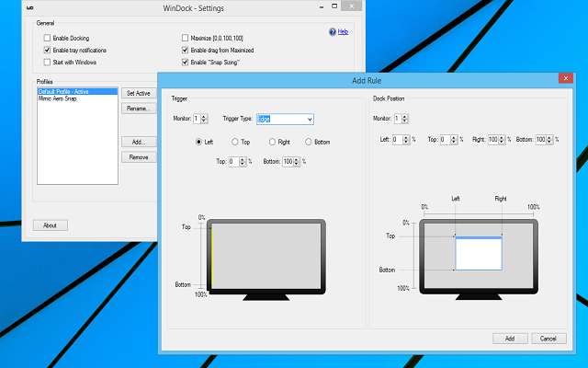Uncheck Enable drag from Maximized
Screen dimensions: 588x368
point(186,50)
